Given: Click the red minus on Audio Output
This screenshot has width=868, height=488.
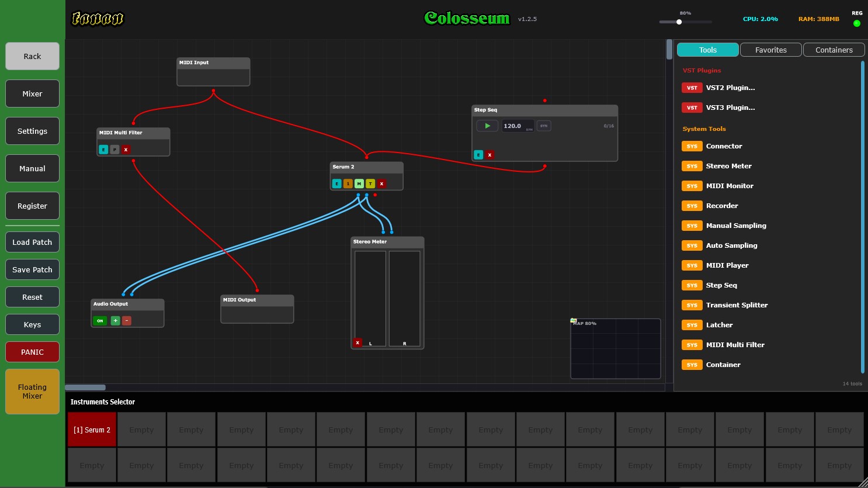Looking at the screenshot, I should [127, 321].
